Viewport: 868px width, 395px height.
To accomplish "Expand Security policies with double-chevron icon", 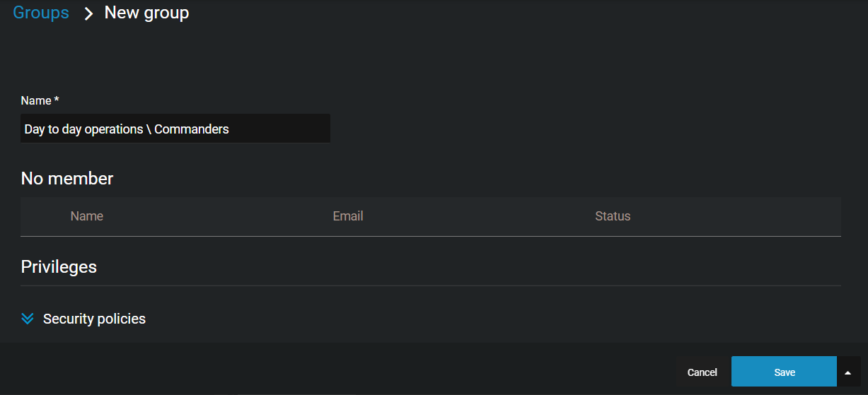I will pos(28,319).
